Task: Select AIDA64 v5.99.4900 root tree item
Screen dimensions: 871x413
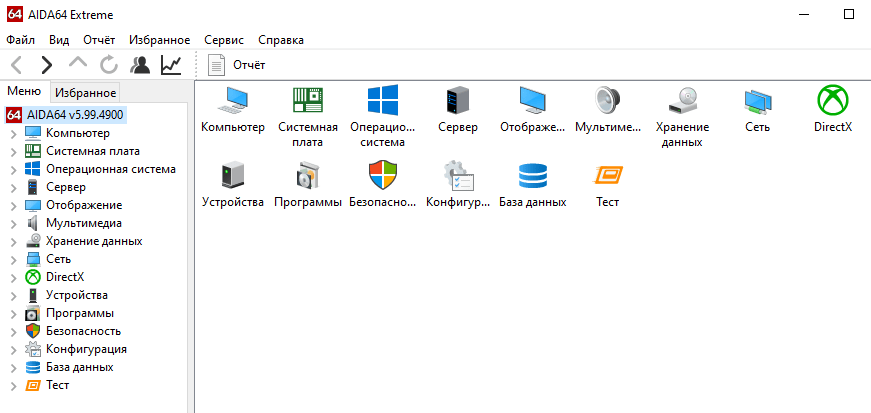Action: [x=75, y=115]
